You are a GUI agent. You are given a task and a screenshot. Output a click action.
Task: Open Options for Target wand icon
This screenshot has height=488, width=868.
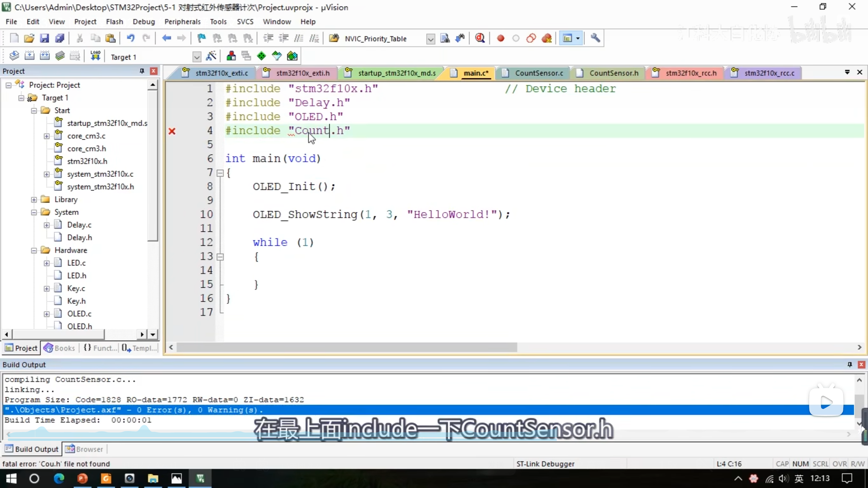coord(211,56)
